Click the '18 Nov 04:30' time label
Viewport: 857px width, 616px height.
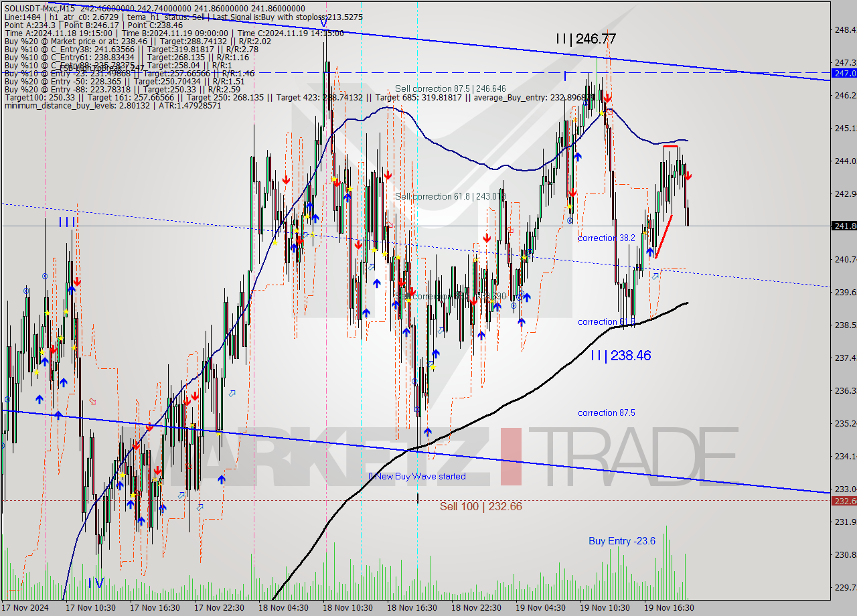[283, 607]
